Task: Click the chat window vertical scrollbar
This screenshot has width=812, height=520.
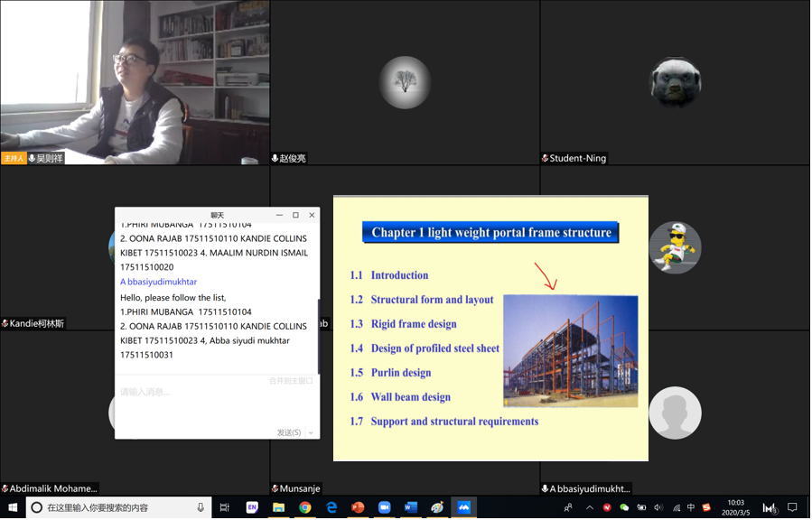Action: tap(318, 334)
